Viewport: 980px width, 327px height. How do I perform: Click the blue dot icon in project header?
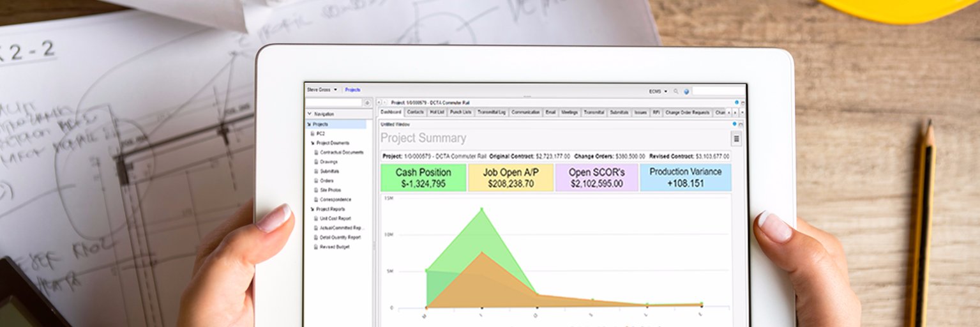[x=737, y=102]
